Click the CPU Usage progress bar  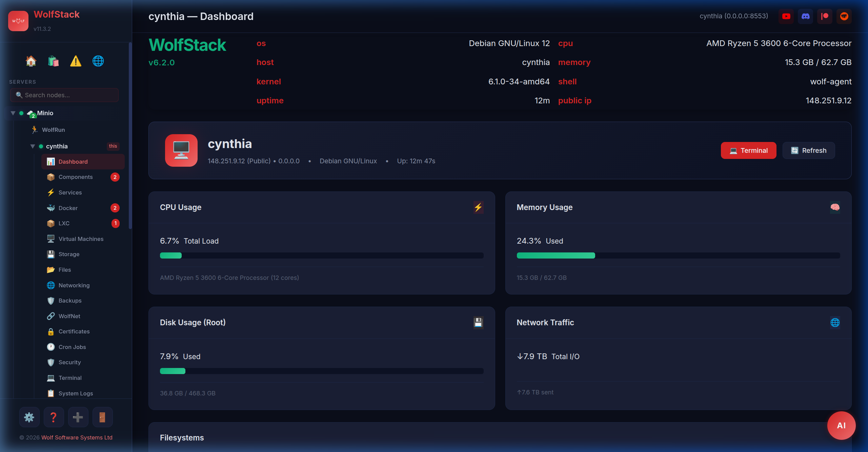322,255
